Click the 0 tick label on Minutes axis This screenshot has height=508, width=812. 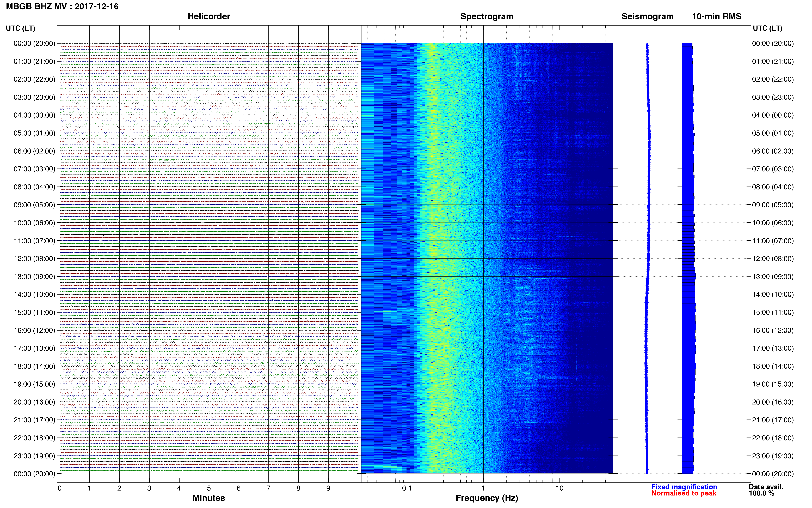pos(59,488)
